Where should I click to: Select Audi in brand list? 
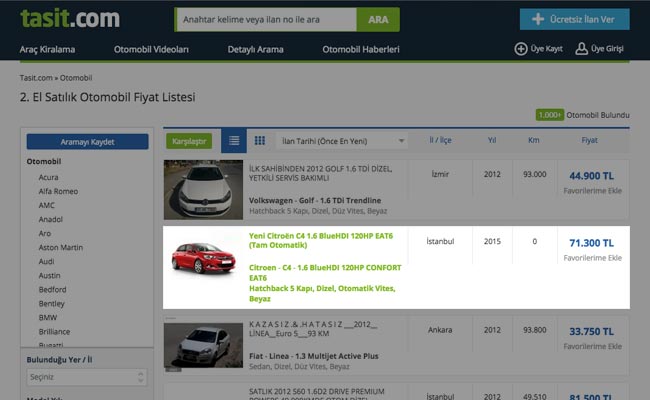coord(46,262)
